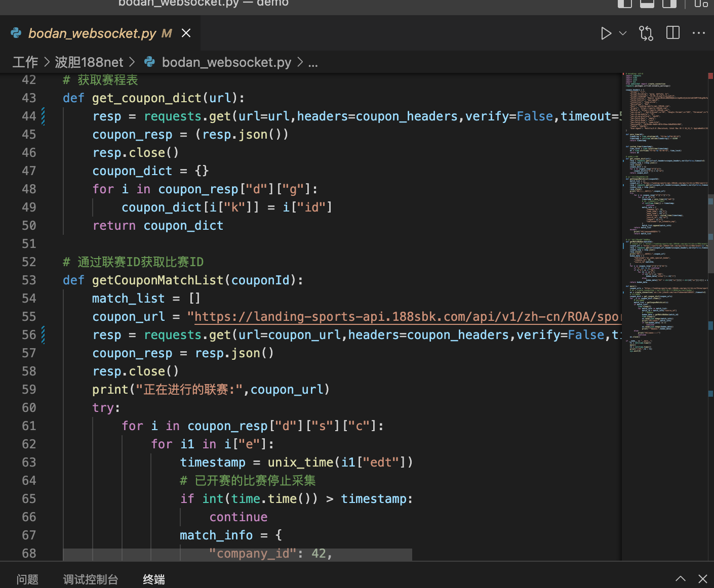Click the 'return coupon_dict' line
This screenshot has width=714, height=588.
point(158,226)
